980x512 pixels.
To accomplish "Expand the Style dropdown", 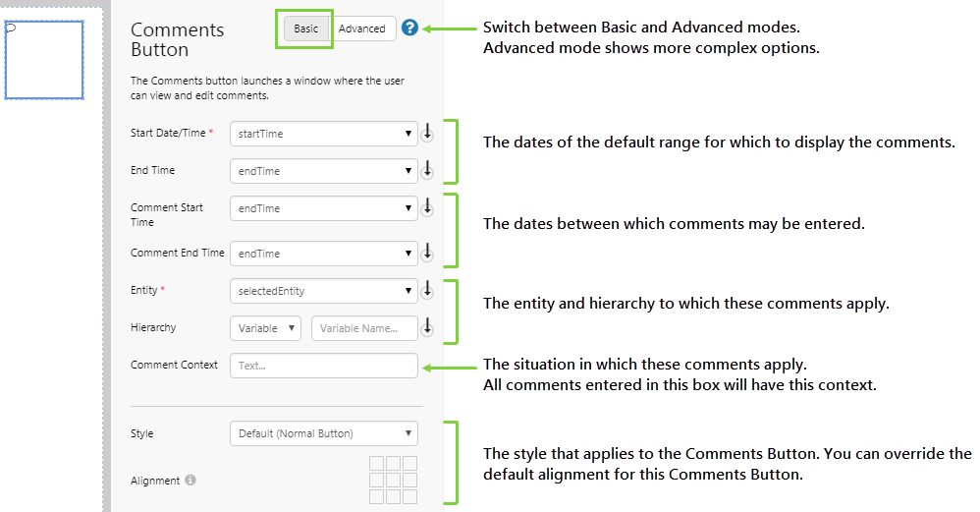I will (323, 433).
